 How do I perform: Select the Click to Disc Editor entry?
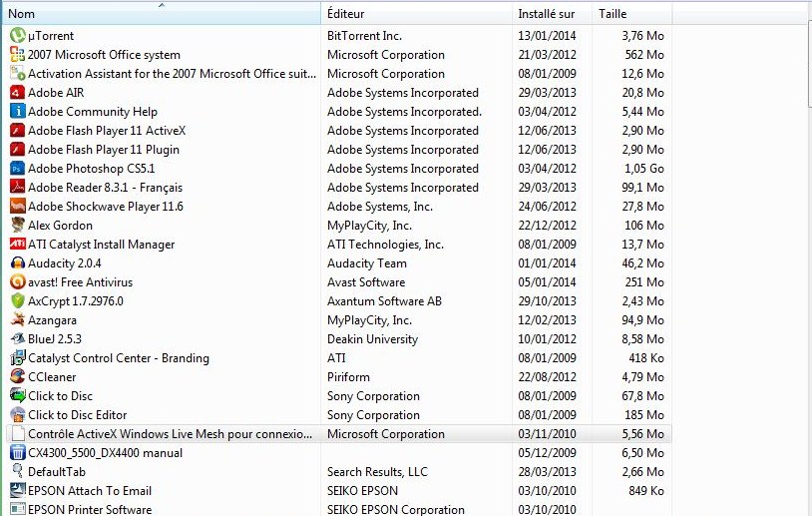[339, 415]
